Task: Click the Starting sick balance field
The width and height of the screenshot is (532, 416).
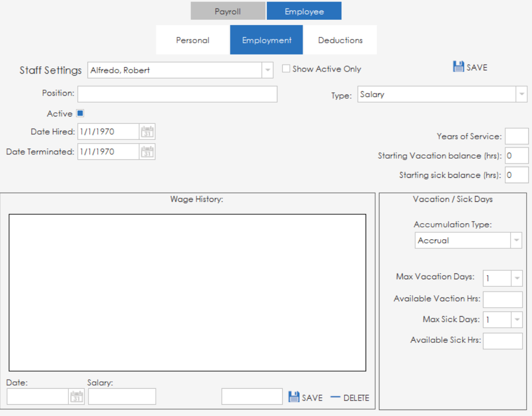Action: (x=517, y=175)
